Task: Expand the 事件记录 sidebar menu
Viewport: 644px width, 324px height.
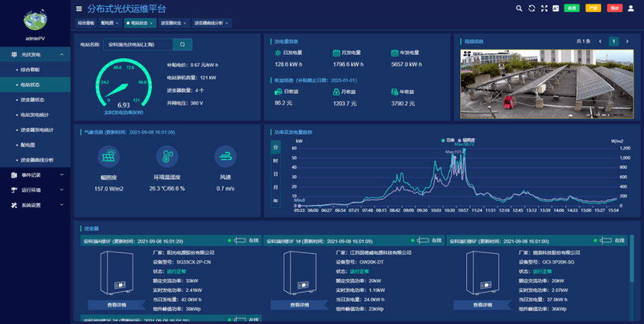Action: click(x=35, y=175)
